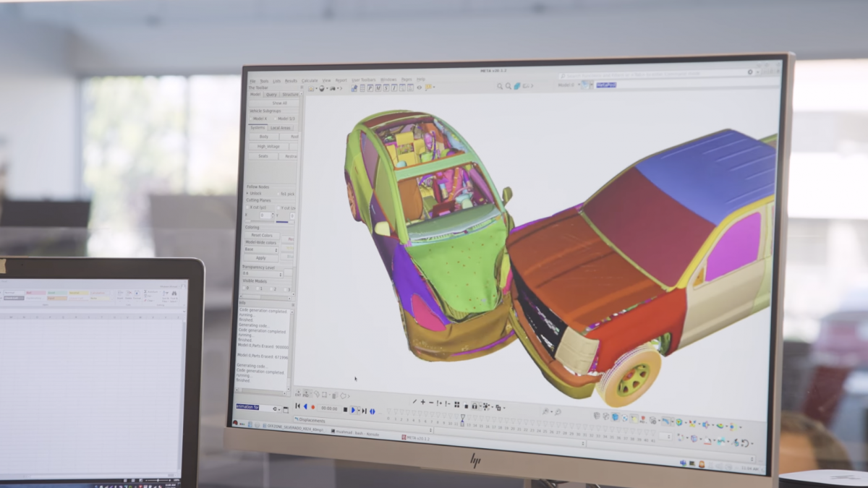Adjust the X cutting plane slider

259,221
